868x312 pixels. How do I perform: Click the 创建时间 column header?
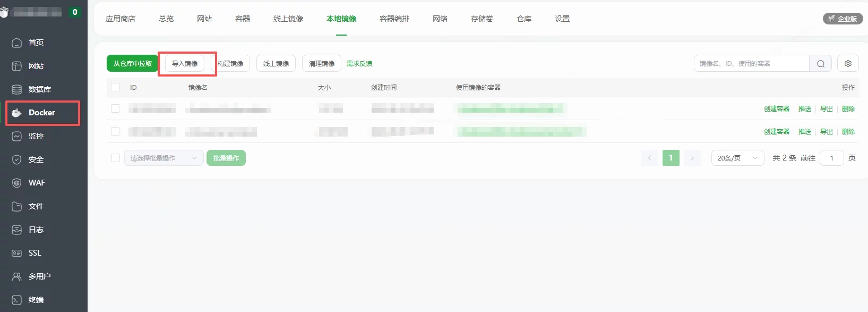(x=384, y=87)
